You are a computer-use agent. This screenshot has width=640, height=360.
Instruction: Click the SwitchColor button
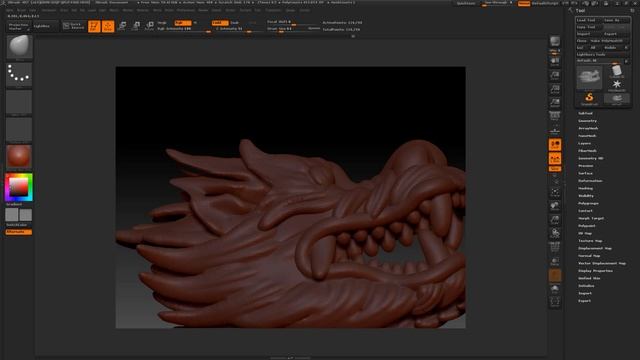(x=17, y=225)
